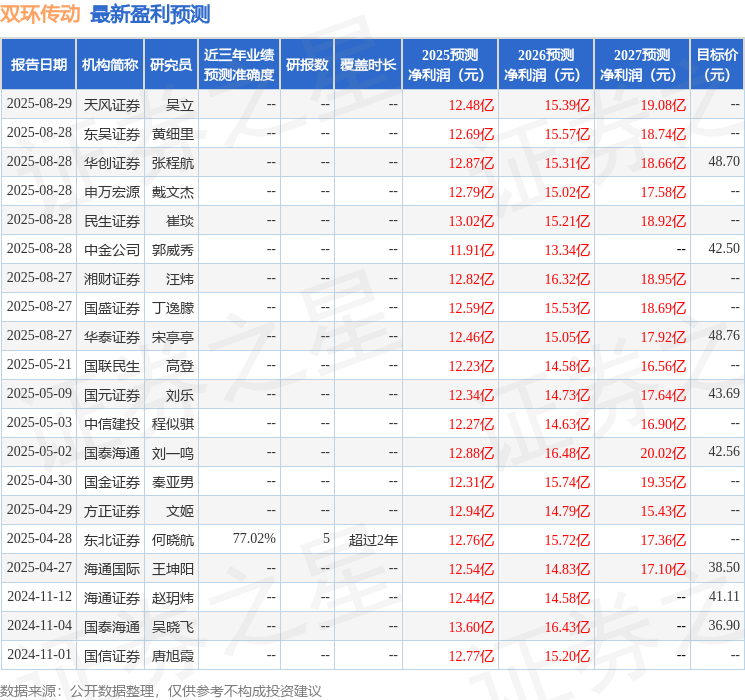Click the 双环传动 title text
Image resolution: width=745 pixels, height=700 pixels.
40,14
